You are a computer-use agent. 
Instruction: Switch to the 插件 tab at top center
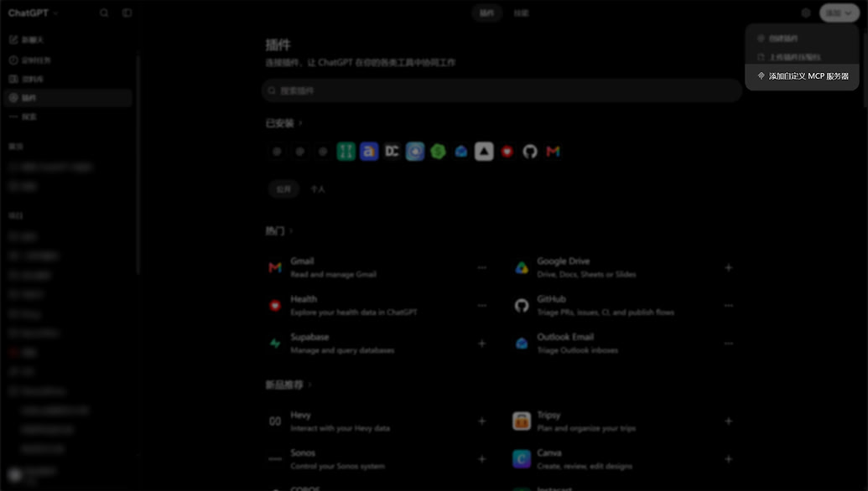(x=486, y=13)
